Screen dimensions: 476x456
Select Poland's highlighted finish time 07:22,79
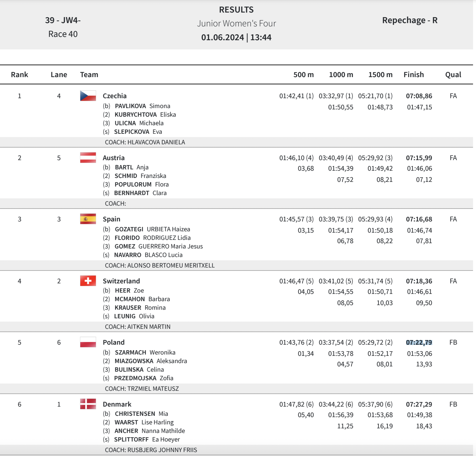[419, 342]
